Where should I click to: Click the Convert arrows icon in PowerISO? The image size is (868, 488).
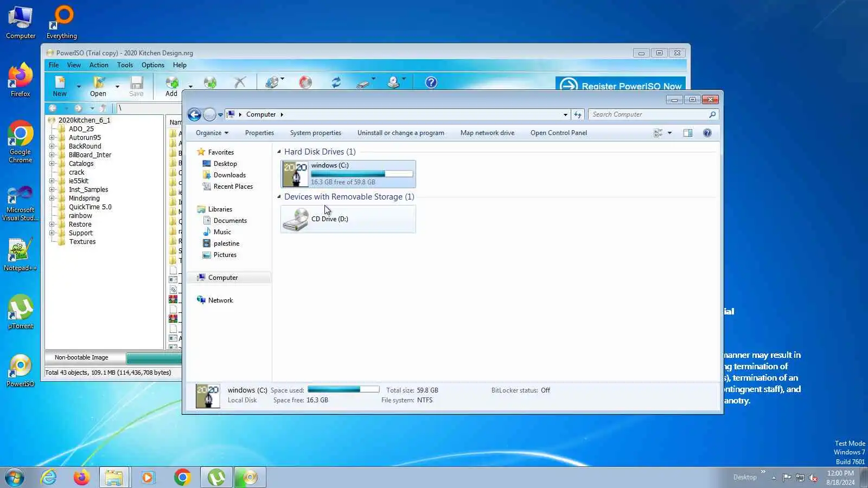tap(336, 82)
